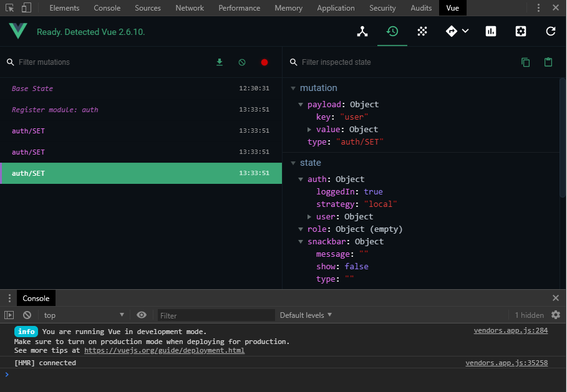Close the console drawer

click(x=556, y=298)
